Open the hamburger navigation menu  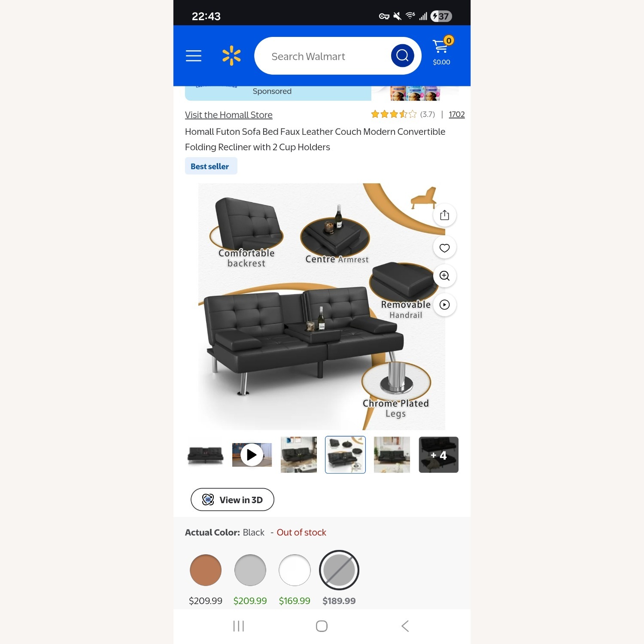[x=194, y=56]
